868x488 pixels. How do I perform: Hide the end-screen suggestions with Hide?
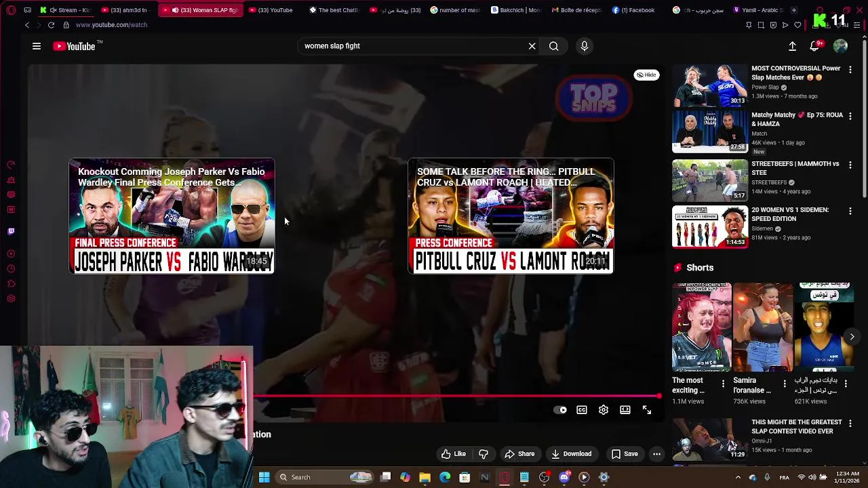(646, 75)
